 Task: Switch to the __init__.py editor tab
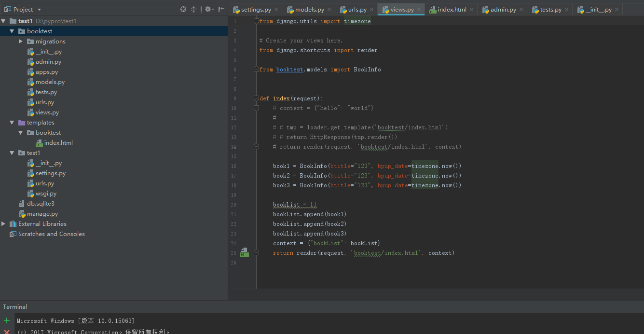598,10
